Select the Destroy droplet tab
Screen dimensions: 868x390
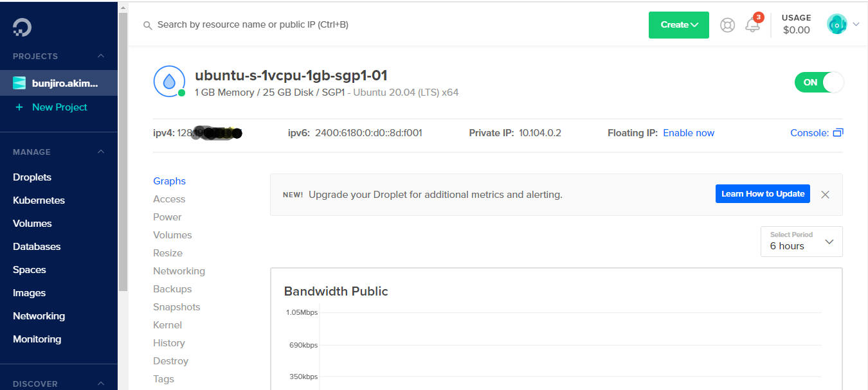[x=170, y=361]
